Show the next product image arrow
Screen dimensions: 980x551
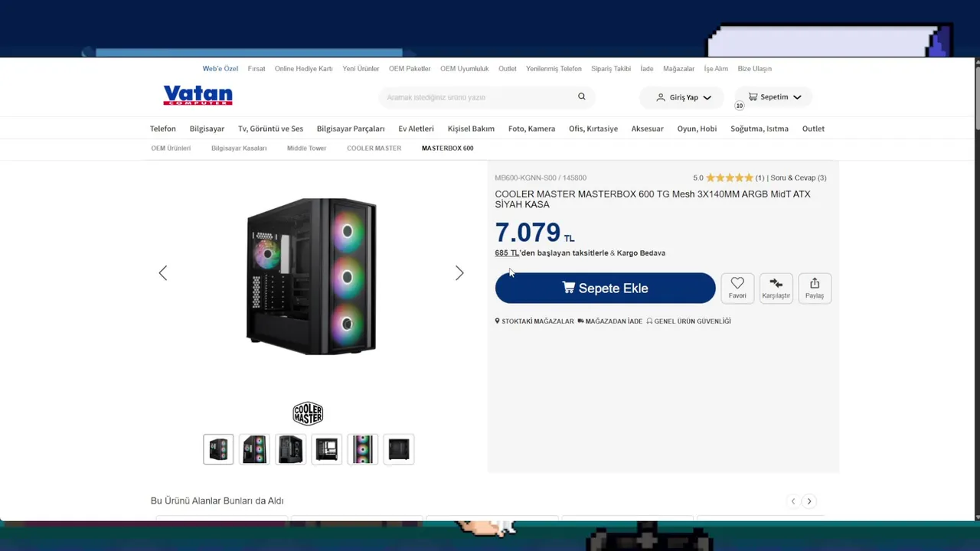point(459,273)
